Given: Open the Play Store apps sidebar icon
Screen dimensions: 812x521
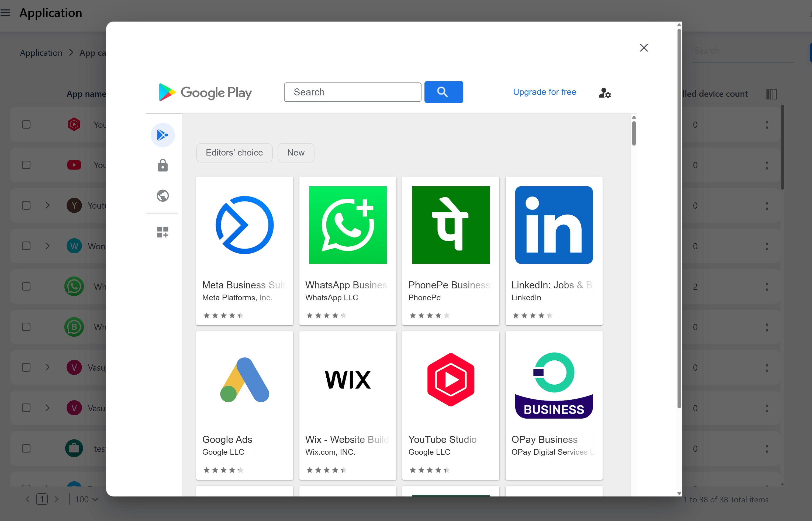Looking at the screenshot, I should coord(163,135).
